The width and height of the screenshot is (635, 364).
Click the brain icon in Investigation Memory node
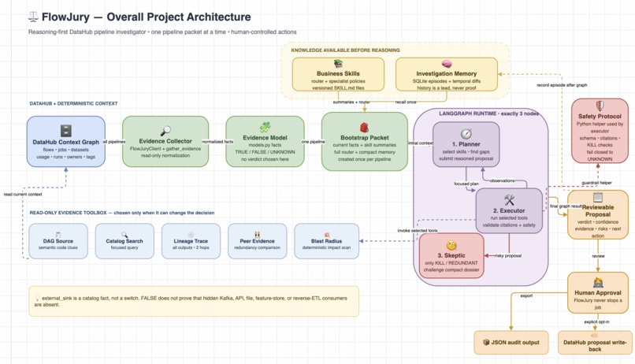point(446,64)
